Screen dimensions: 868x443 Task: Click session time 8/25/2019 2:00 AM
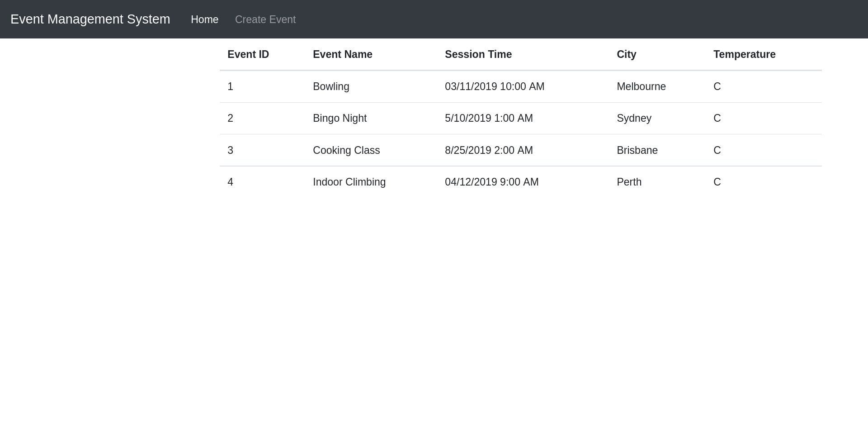click(x=489, y=150)
